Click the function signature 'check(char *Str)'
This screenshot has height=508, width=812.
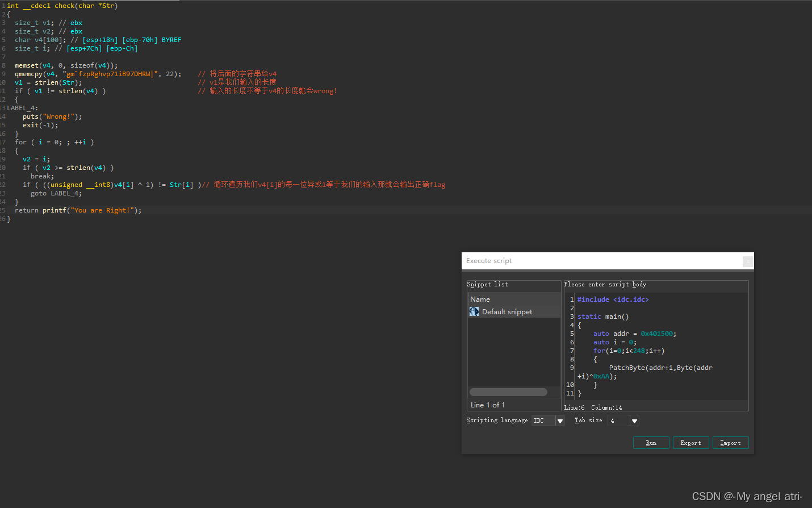86,6
